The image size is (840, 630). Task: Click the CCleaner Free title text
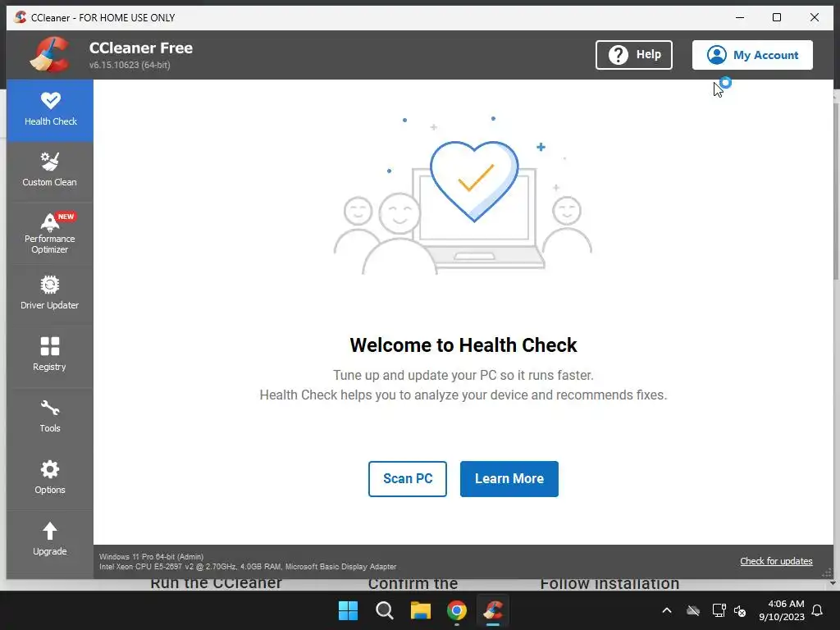141,48
